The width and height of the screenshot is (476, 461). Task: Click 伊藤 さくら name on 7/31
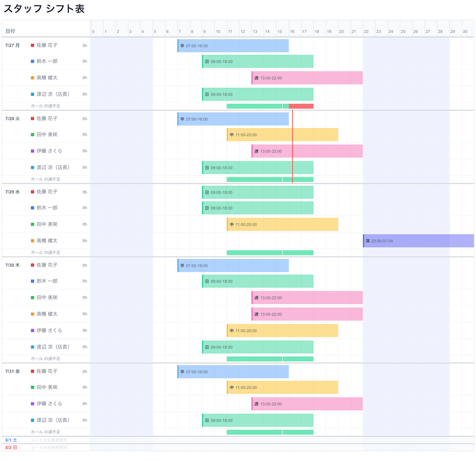coord(50,403)
